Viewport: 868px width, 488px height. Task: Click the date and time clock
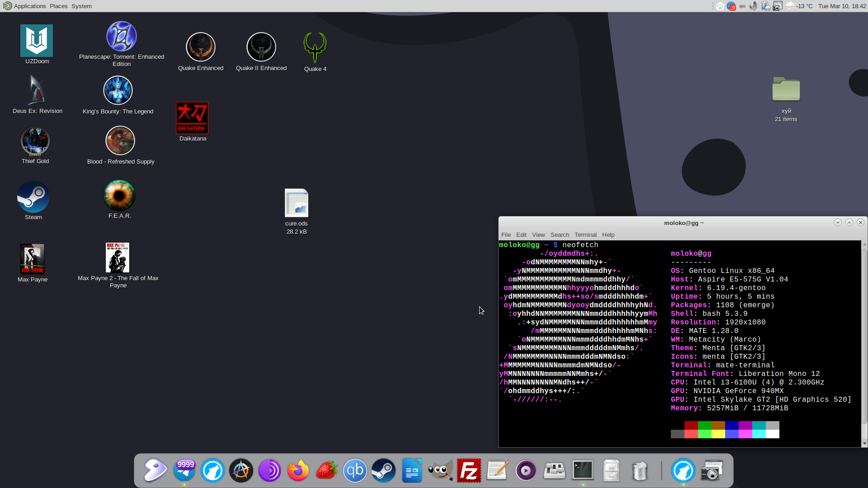(x=842, y=6)
